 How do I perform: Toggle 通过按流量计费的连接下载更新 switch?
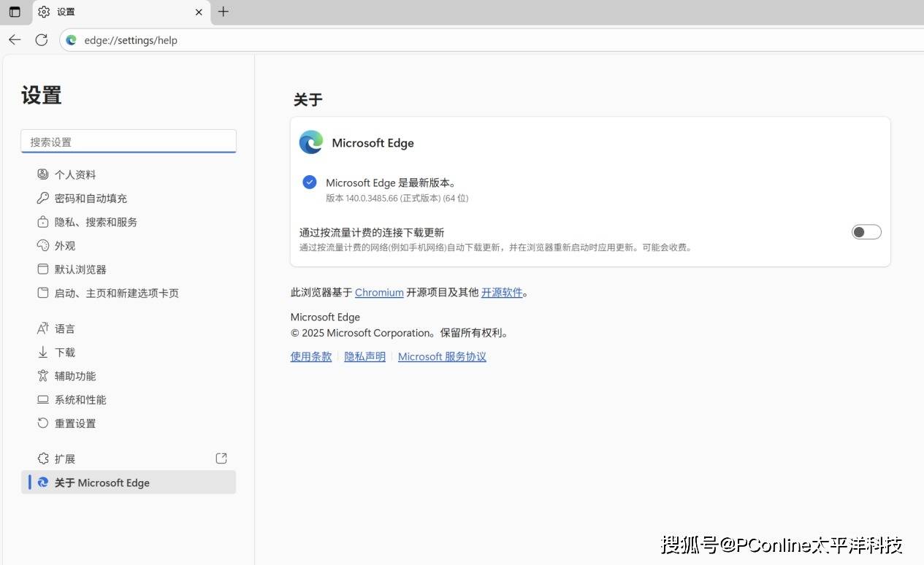coord(866,232)
